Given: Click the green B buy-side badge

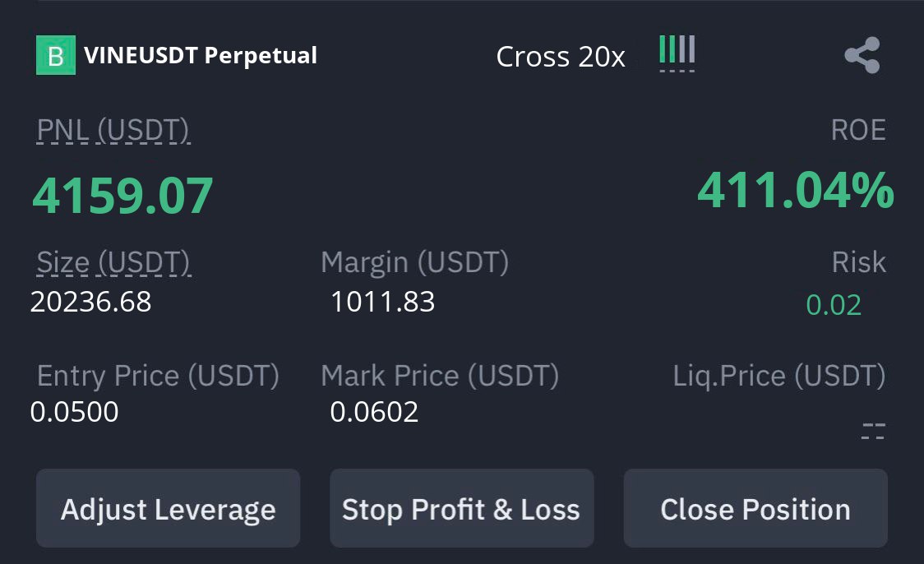Looking at the screenshot, I should tap(56, 55).
